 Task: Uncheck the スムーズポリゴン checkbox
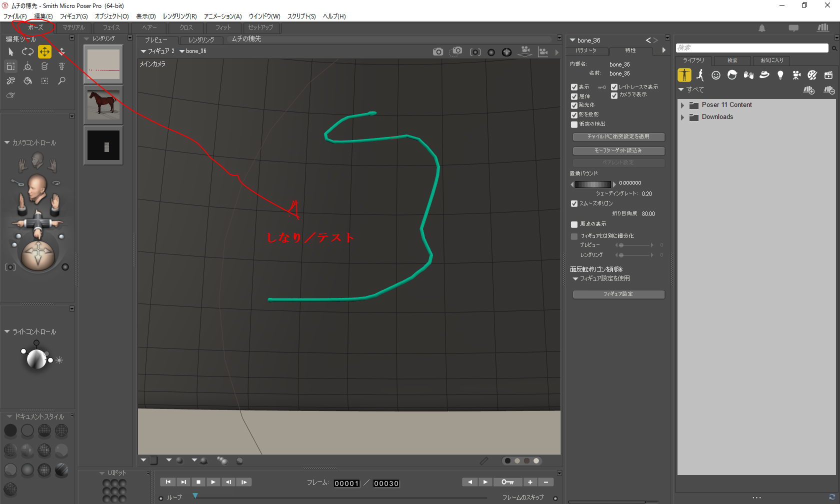pos(574,203)
